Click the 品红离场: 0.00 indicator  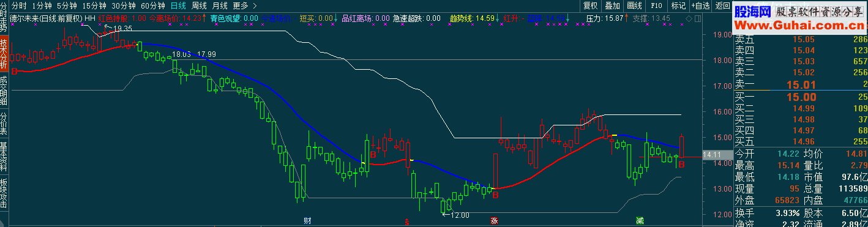point(367,18)
